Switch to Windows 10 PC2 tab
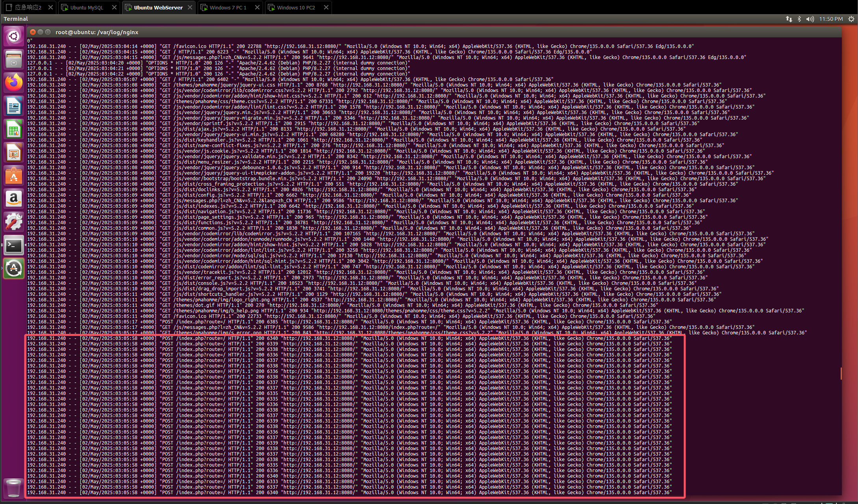The height and width of the screenshot is (504, 858). 296,7
